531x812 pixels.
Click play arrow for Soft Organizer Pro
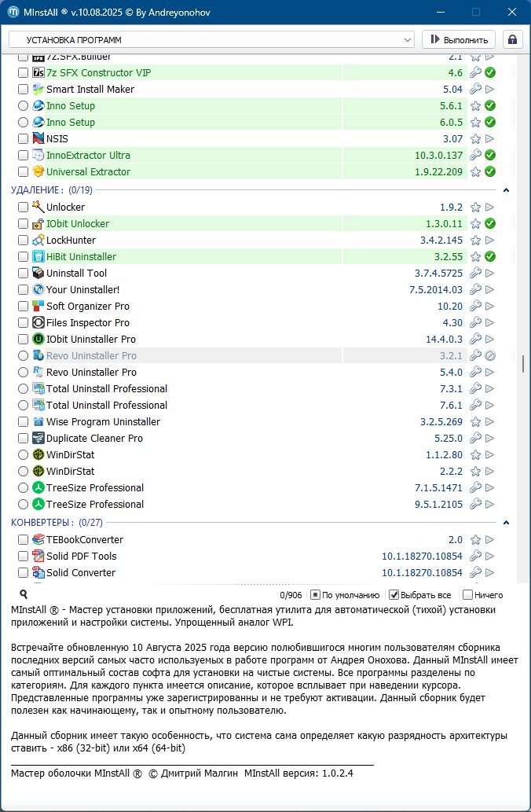pyautogui.click(x=489, y=306)
